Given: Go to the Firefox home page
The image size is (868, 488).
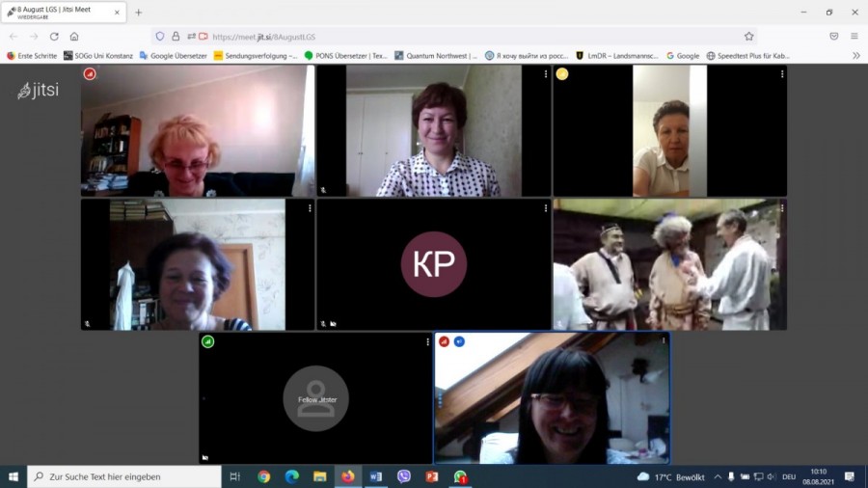Looking at the screenshot, I should pos(74,37).
